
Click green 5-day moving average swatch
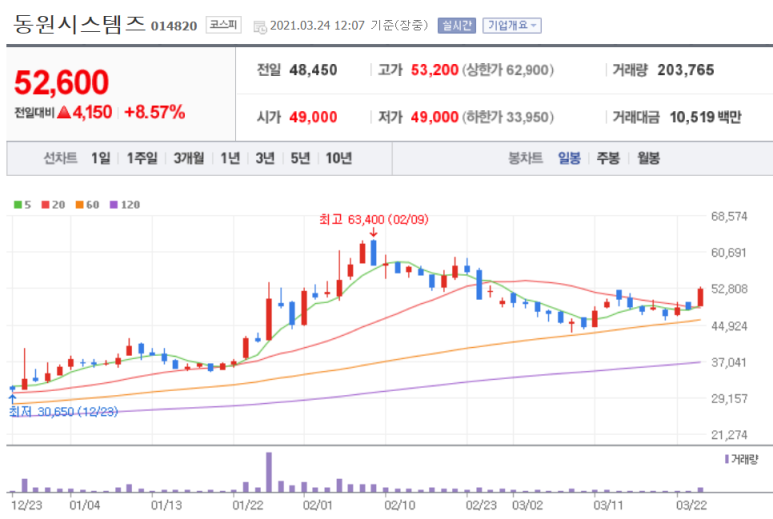point(18,205)
